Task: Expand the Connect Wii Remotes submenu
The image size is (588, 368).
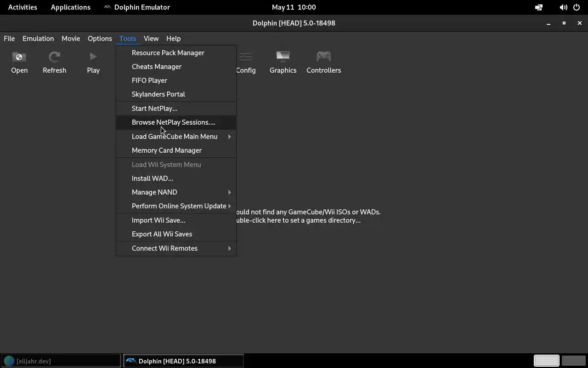Action: 176,248
